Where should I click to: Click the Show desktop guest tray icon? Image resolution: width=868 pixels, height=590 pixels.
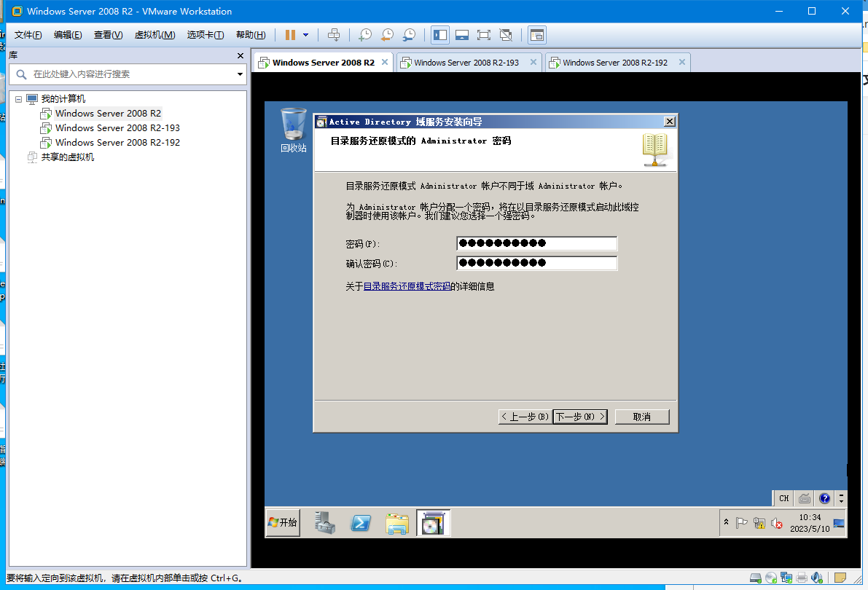click(x=840, y=523)
